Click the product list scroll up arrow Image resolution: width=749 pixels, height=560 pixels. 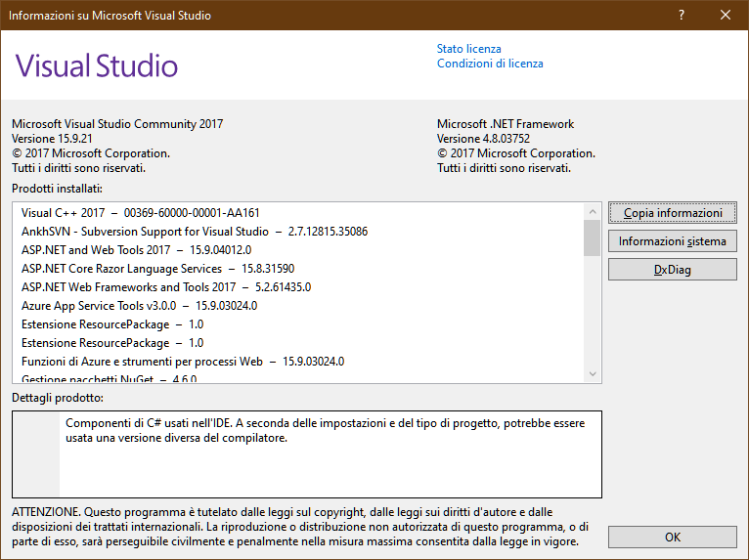(x=593, y=211)
